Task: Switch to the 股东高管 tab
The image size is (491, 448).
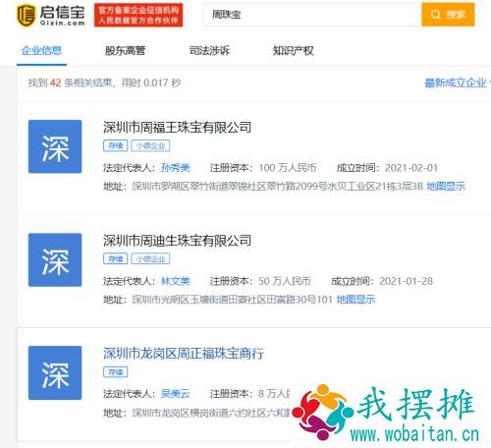Action: click(x=125, y=50)
